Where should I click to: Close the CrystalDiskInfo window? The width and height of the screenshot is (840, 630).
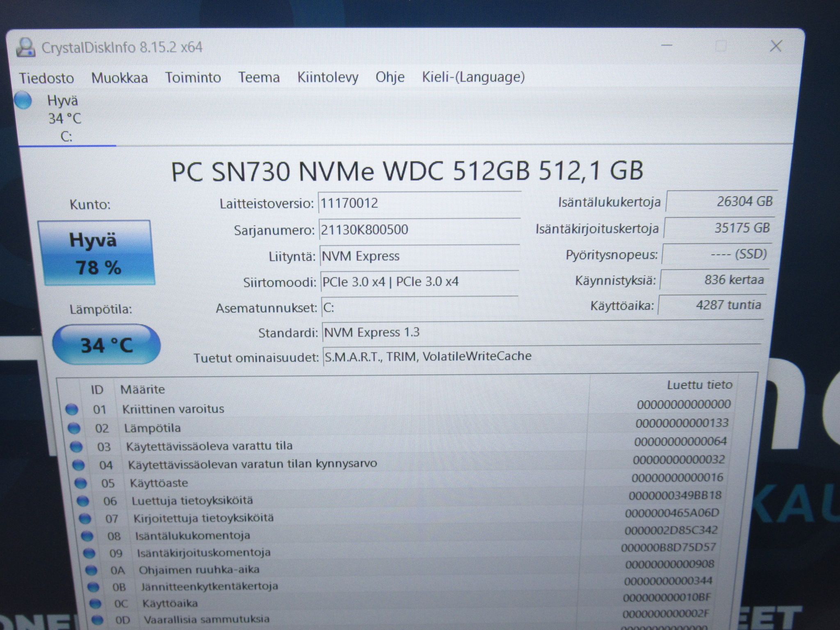(776, 46)
